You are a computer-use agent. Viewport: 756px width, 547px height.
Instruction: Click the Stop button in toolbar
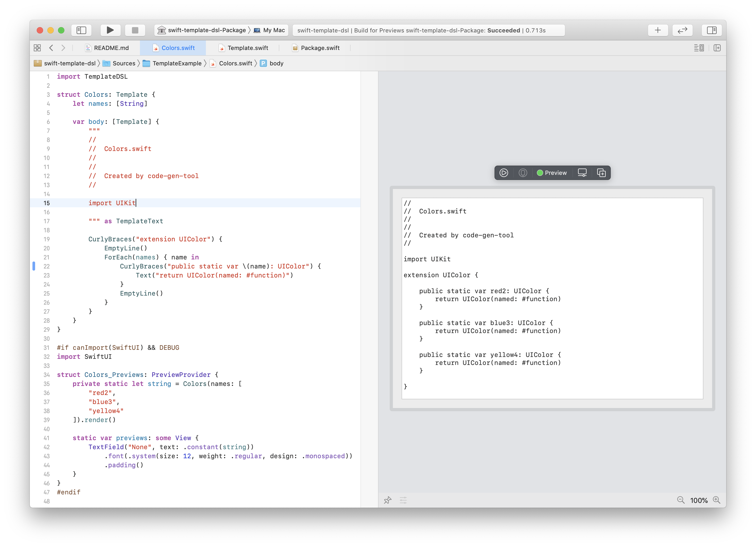point(135,30)
